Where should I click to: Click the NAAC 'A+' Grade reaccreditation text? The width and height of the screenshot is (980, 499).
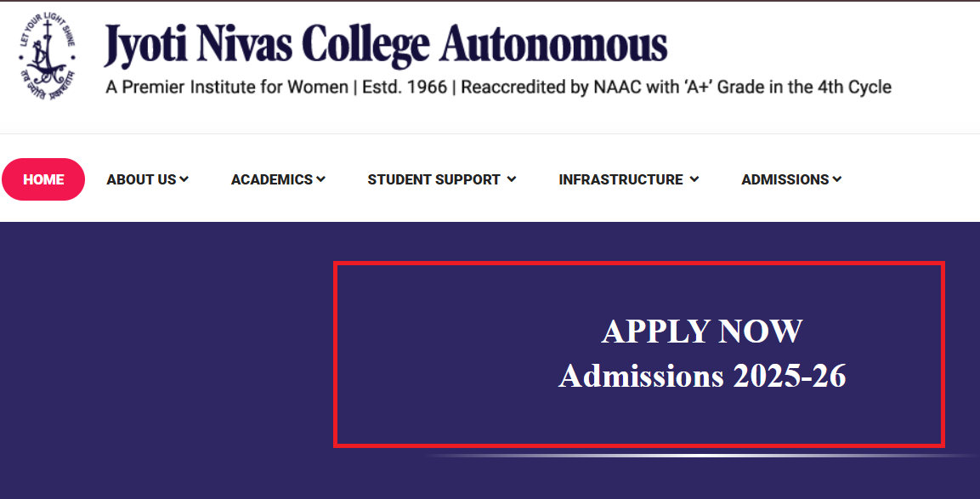[677, 87]
